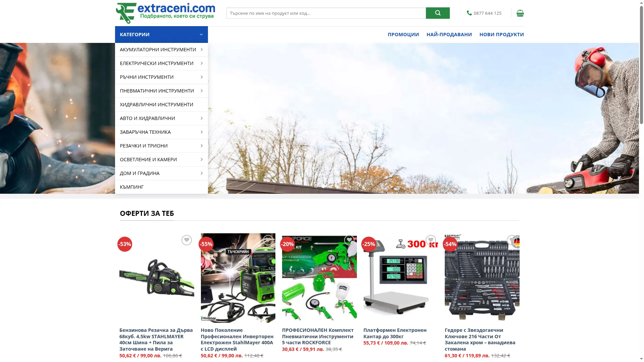The height and width of the screenshot is (362, 644).
Task: Expand ОСВЕТЛЕНИЕ И КАМЕРИ submenu arrow
Action: click(202, 160)
